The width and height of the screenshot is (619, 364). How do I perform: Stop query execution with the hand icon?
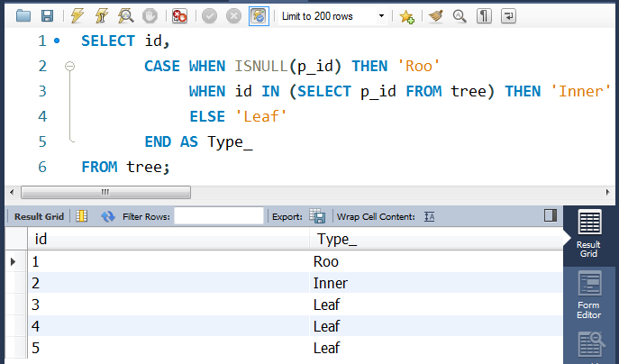tap(150, 16)
